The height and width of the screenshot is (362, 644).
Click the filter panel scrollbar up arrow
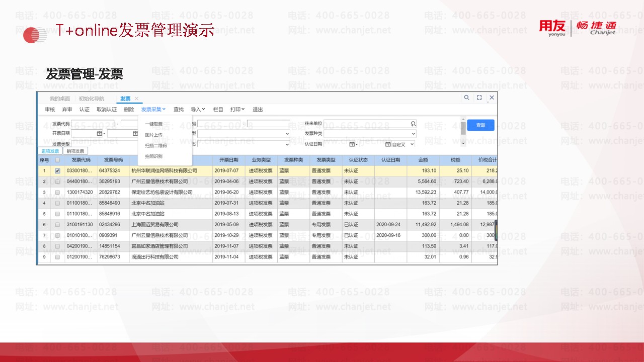click(463, 120)
